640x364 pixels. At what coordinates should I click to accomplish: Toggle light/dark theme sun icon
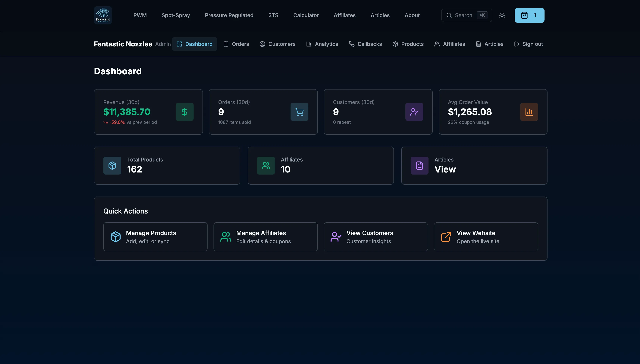tap(502, 15)
